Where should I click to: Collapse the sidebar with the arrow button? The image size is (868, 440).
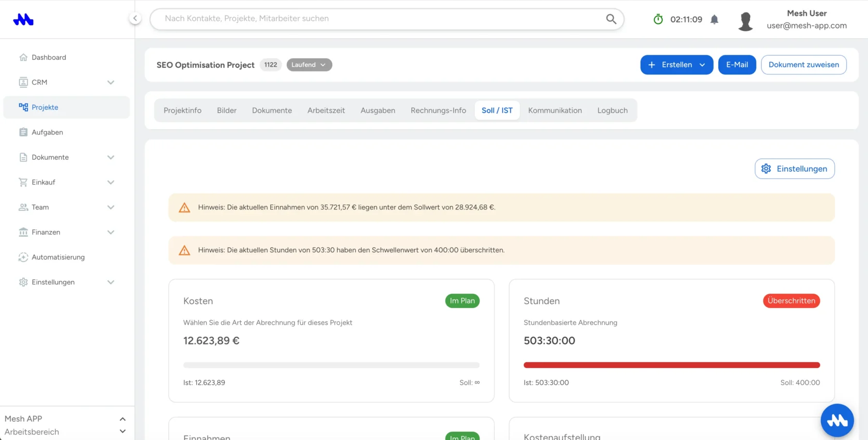(x=135, y=19)
